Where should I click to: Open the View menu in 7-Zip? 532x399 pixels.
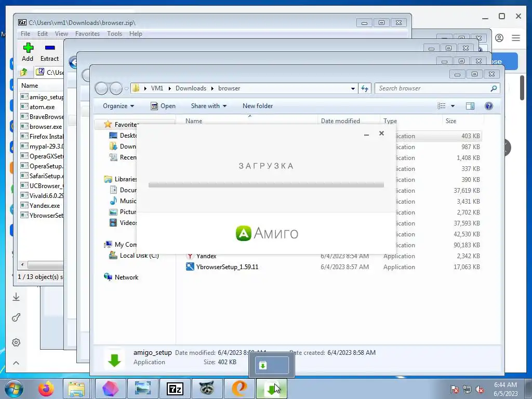coord(61,34)
